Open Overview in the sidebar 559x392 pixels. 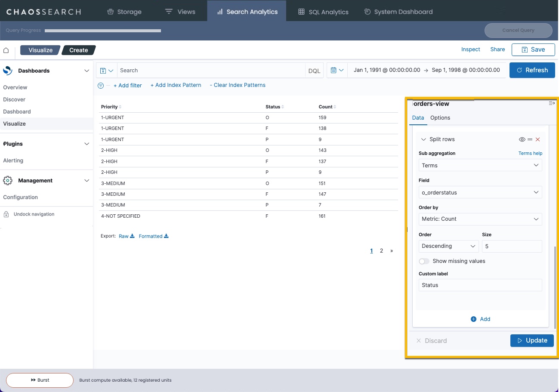[15, 87]
